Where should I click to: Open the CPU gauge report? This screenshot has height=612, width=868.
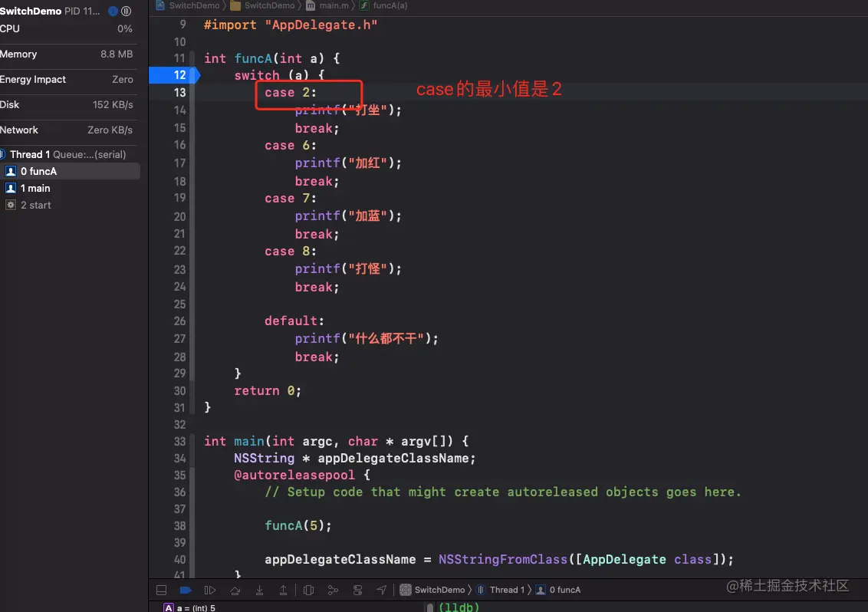(67, 29)
